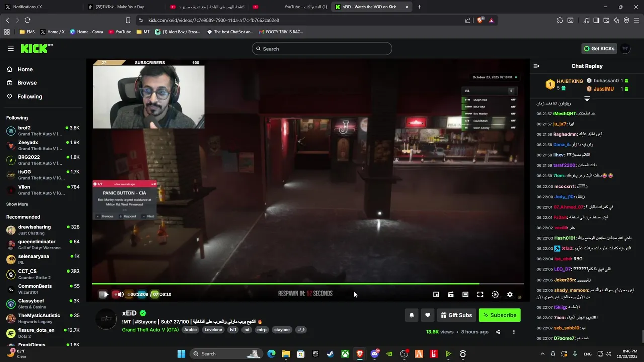Open xEiD channel name link

(129, 313)
